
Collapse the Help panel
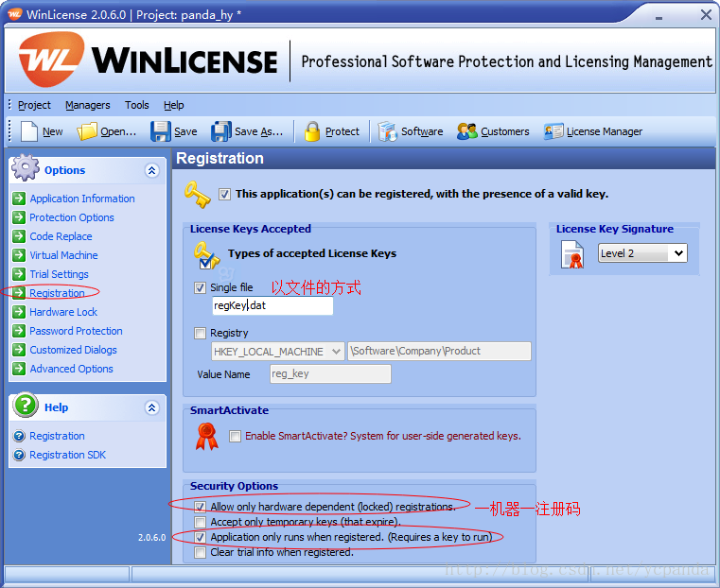(152, 407)
